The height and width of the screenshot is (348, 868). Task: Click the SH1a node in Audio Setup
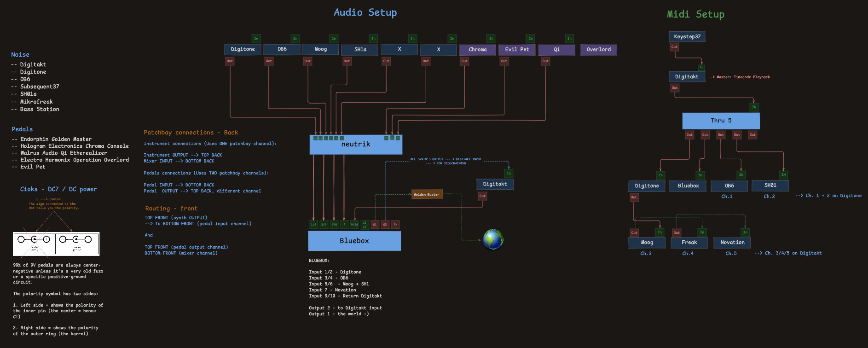pyautogui.click(x=360, y=50)
